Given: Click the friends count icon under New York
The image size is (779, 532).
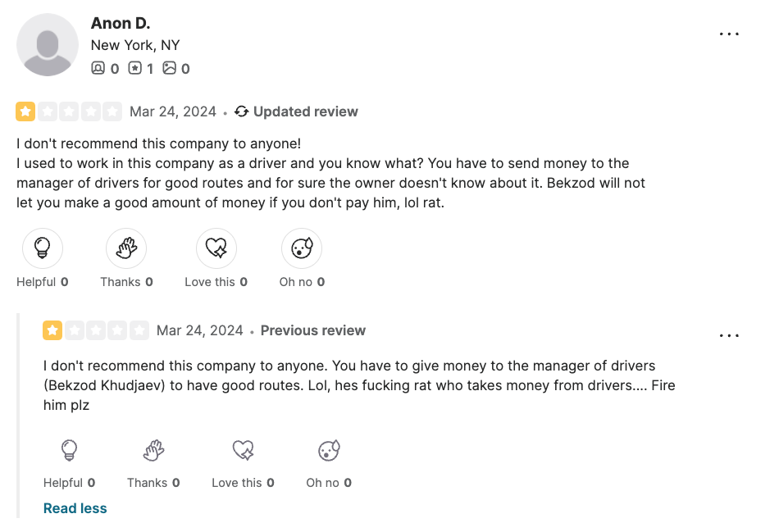Looking at the screenshot, I should point(98,68).
